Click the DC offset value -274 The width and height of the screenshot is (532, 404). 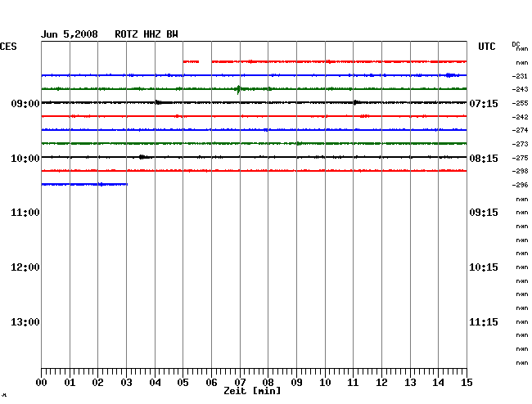tap(520, 130)
